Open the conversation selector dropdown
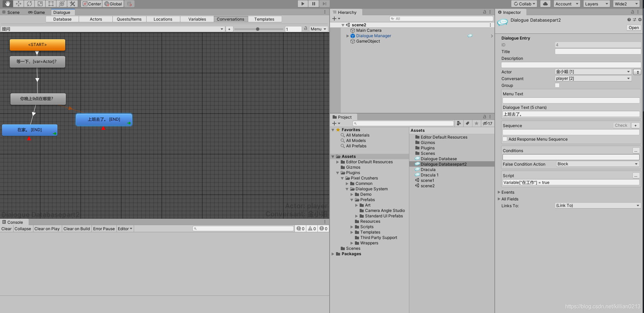Screen dimensions: 644x313 113,29
